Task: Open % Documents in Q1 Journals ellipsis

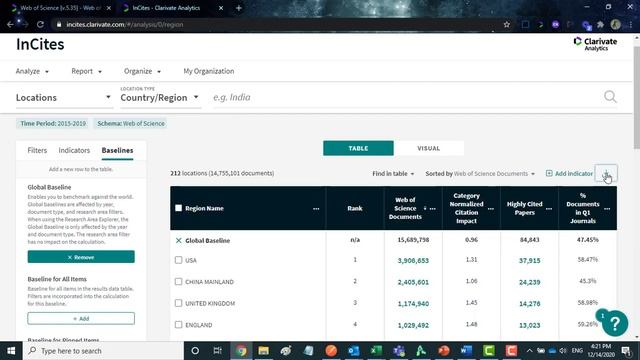Action: tap(607, 209)
